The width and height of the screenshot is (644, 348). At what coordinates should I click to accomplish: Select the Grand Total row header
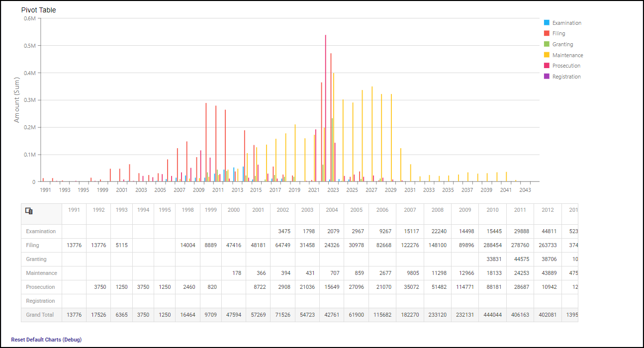pos(40,315)
